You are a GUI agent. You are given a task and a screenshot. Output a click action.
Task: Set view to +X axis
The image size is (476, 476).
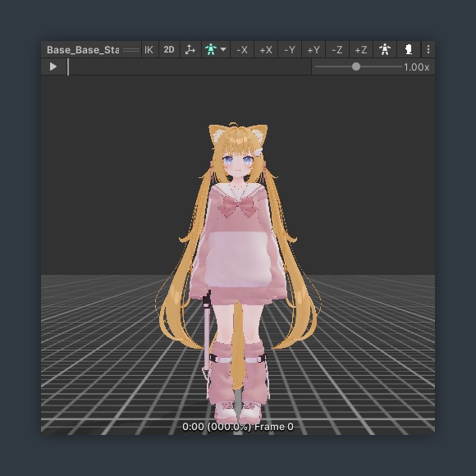pos(266,50)
